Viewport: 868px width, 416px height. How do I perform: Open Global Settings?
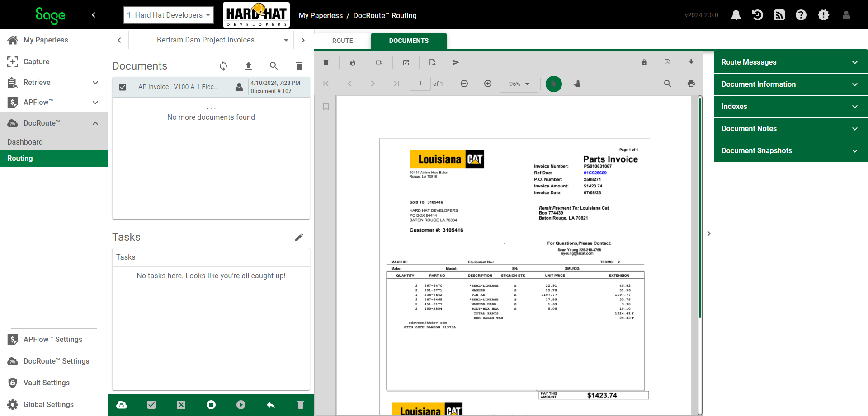tap(54, 404)
